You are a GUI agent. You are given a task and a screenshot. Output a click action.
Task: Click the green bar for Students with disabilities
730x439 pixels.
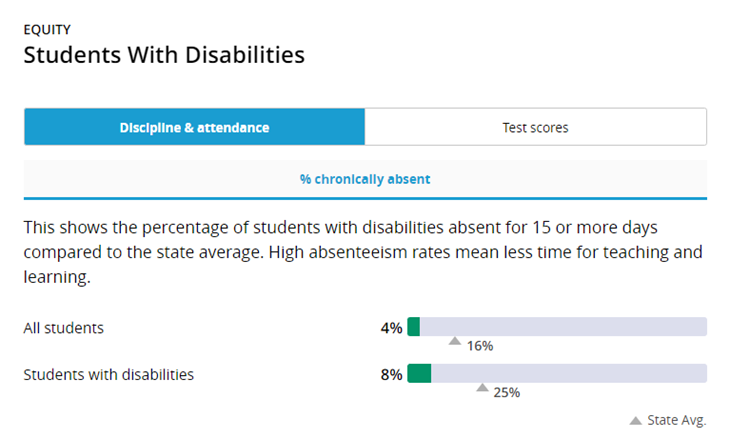pos(419,373)
